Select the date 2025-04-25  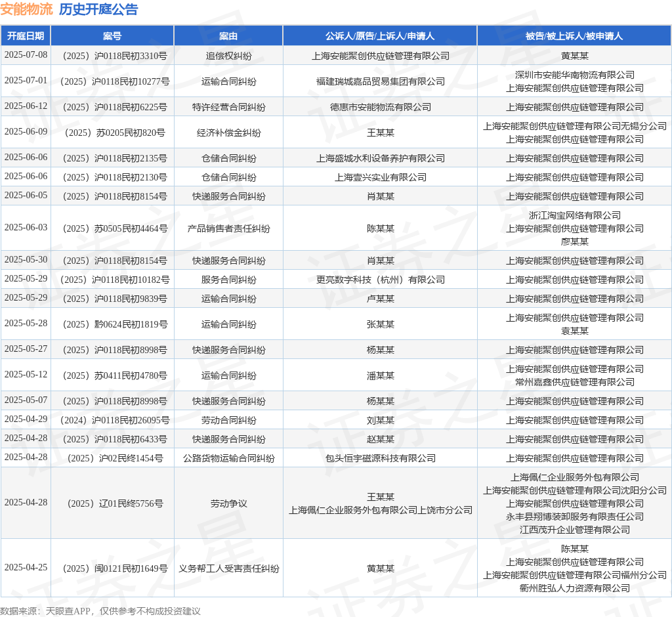(26, 568)
